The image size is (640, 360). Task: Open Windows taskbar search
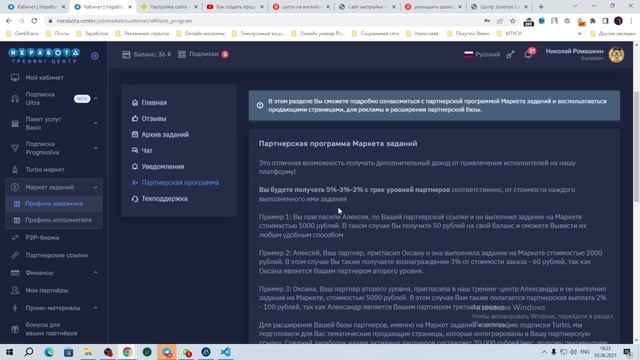(x=29, y=352)
